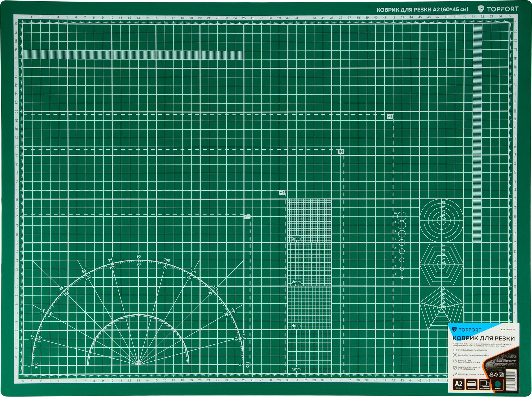Click the double-sided icon on label
Image resolution: width=532 pixels, height=397 pixels.
pos(485,384)
